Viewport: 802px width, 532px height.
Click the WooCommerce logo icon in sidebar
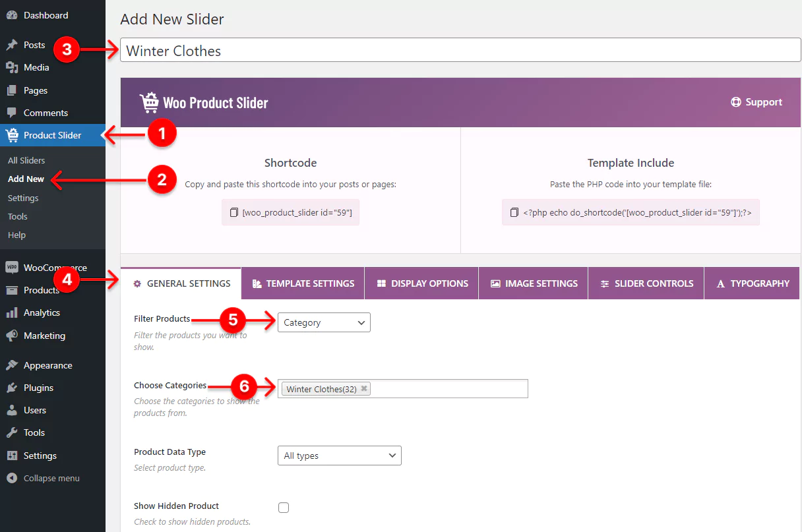tap(12, 268)
